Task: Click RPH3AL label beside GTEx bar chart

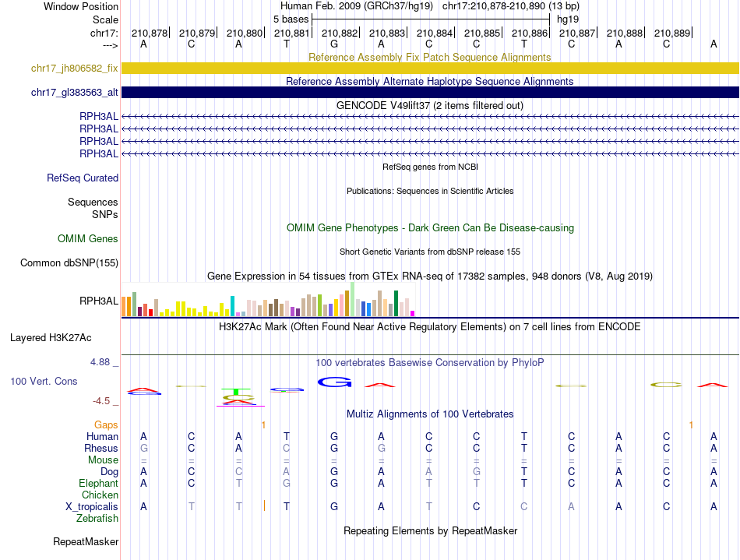Action: click(x=99, y=301)
